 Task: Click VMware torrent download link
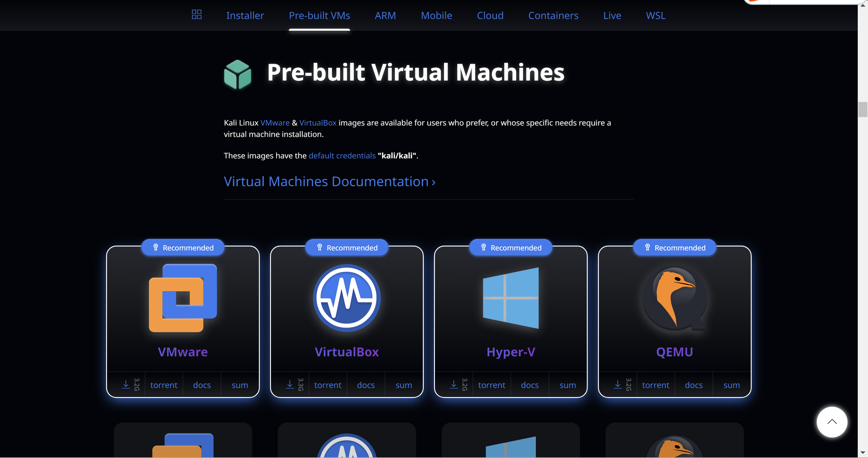click(x=164, y=385)
